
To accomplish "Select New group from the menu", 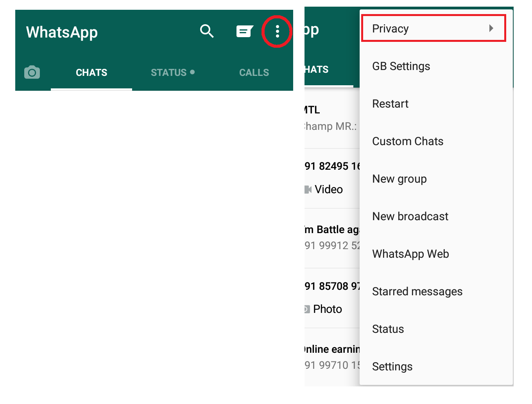I will 436,179.
